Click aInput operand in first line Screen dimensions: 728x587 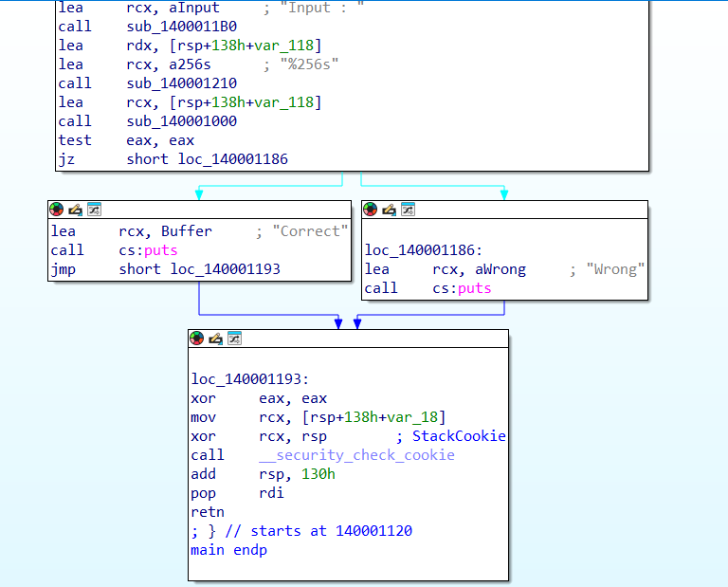click(x=194, y=8)
